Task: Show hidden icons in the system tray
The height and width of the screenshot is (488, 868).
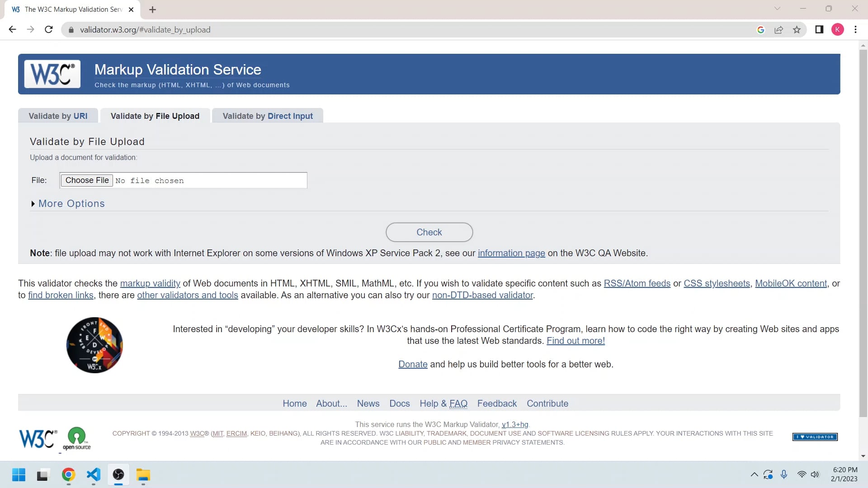Action: pos(754,474)
